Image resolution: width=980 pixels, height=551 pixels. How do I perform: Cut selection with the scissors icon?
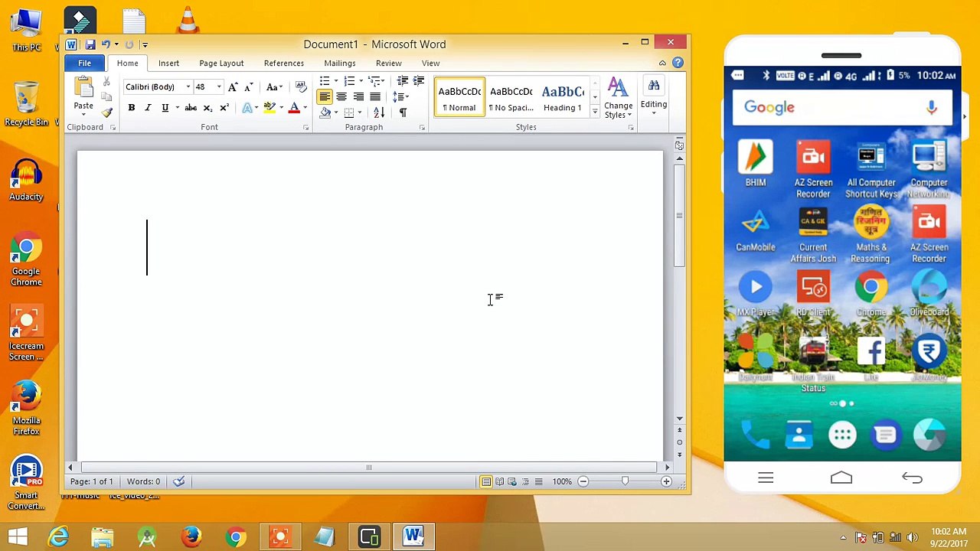[106, 81]
